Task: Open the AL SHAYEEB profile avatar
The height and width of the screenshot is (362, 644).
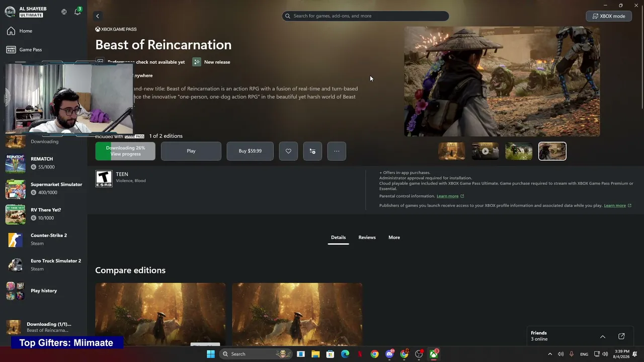Action: click(x=10, y=12)
